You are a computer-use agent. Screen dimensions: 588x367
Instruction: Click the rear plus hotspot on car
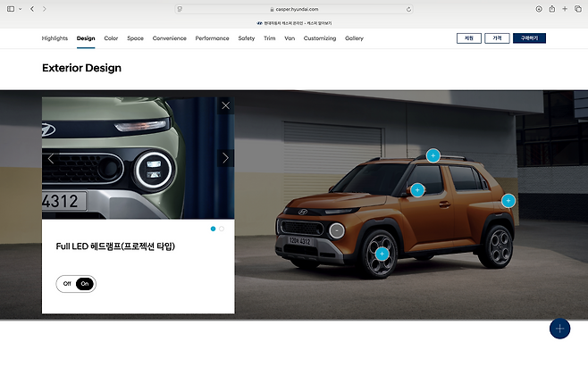(508, 201)
